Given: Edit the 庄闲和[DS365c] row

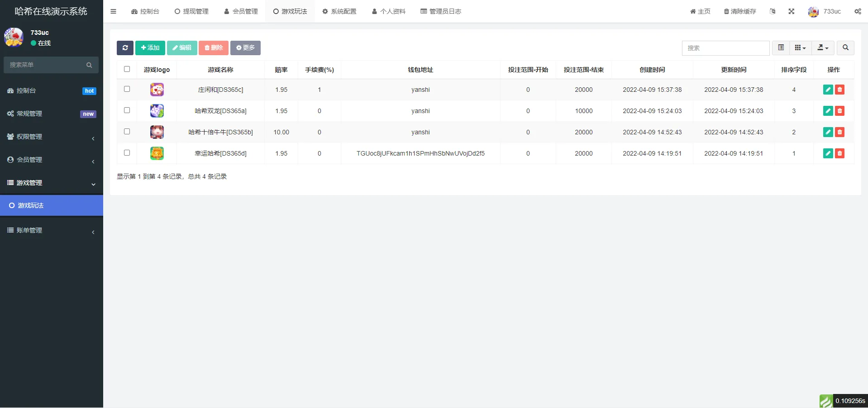Looking at the screenshot, I should pos(828,90).
